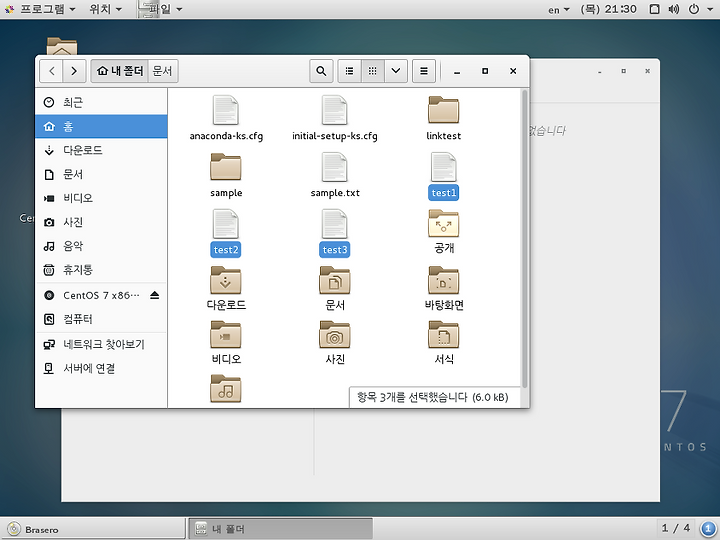Click the file list vertical scrollbar
Viewport: 720px width, 540px height.
click(525, 239)
